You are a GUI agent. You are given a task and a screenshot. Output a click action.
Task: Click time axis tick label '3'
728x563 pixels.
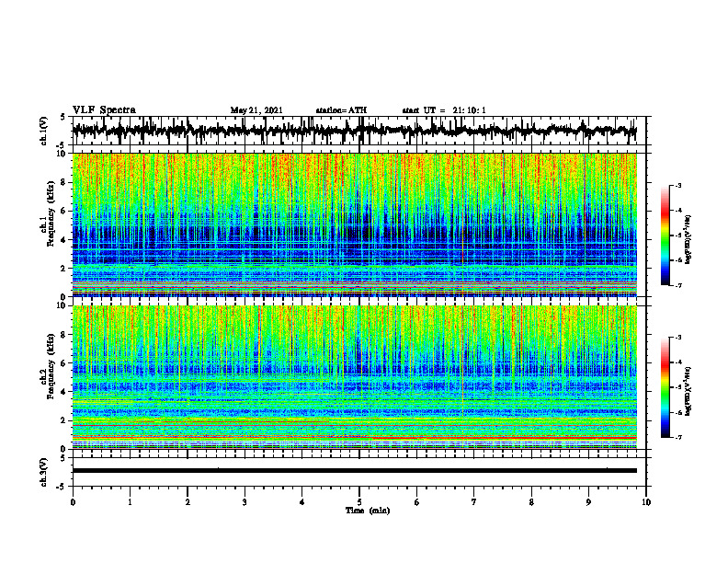(x=245, y=502)
